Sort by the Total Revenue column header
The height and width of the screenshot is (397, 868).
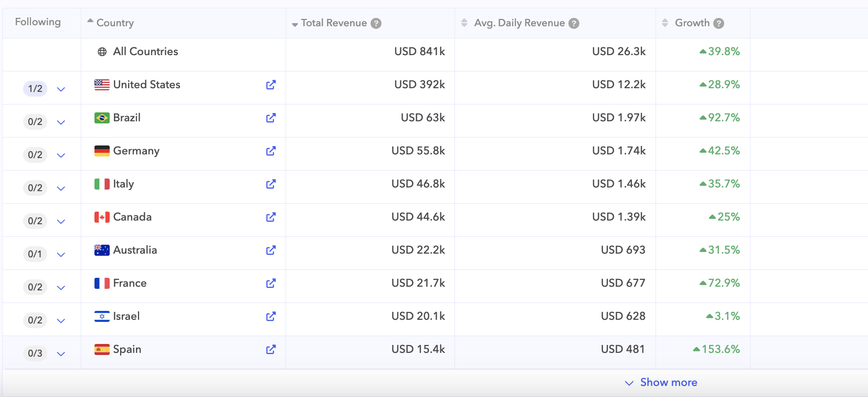pyautogui.click(x=334, y=23)
